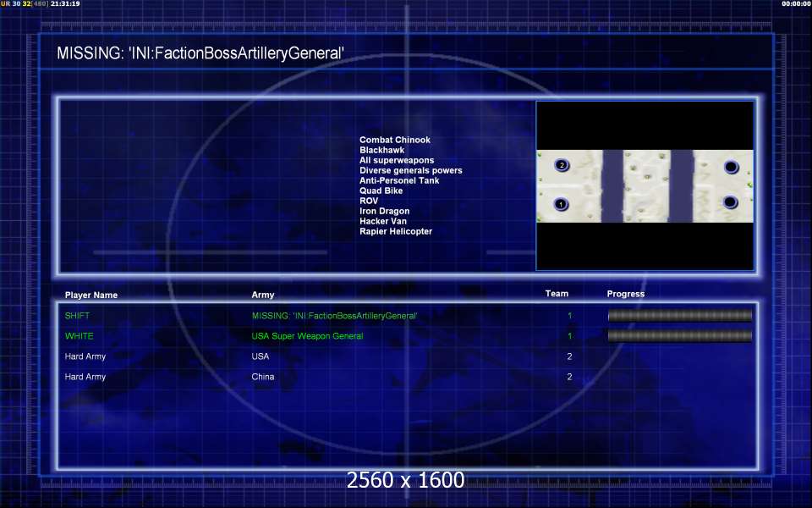Click the 'All superweapons' line

tap(397, 160)
